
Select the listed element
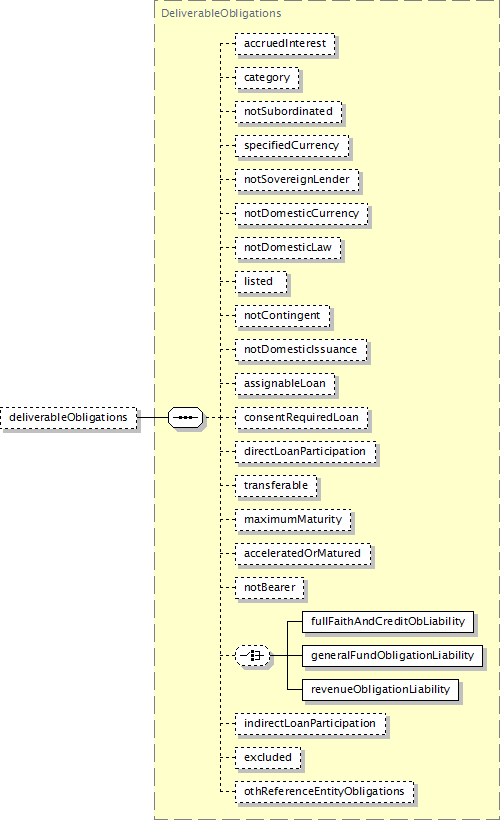tap(261, 281)
